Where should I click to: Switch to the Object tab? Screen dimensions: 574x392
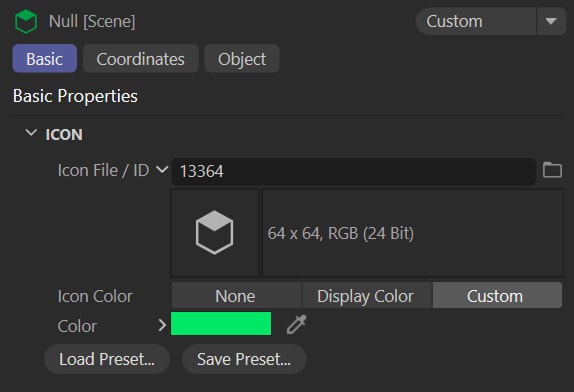pyautogui.click(x=242, y=59)
